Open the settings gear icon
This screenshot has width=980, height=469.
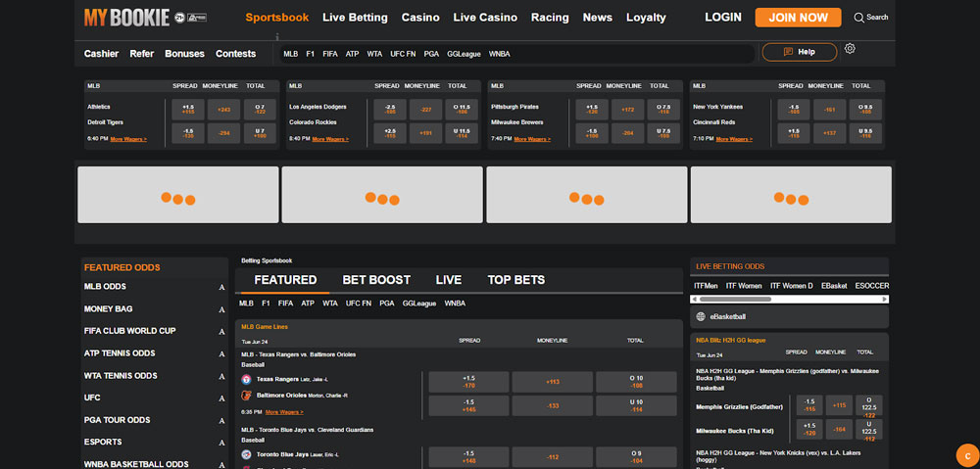tap(850, 49)
